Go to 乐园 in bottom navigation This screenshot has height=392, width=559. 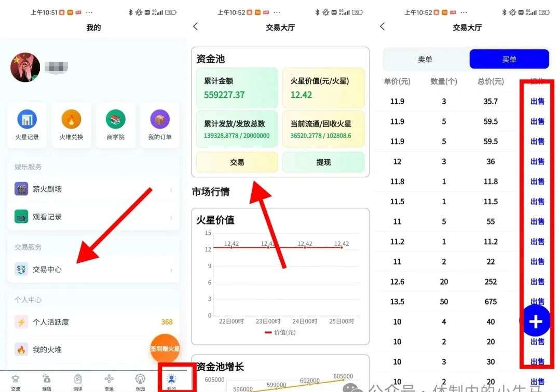tap(140, 381)
